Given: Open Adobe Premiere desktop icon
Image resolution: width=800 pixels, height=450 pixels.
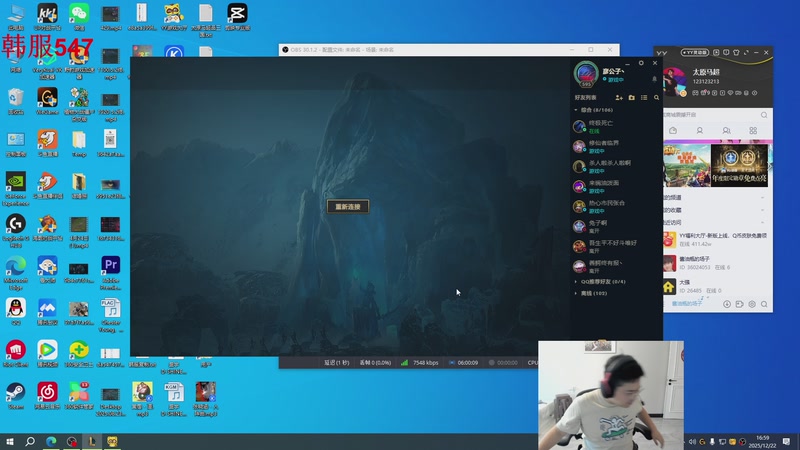Looking at the screenshot, I should 111,272.
